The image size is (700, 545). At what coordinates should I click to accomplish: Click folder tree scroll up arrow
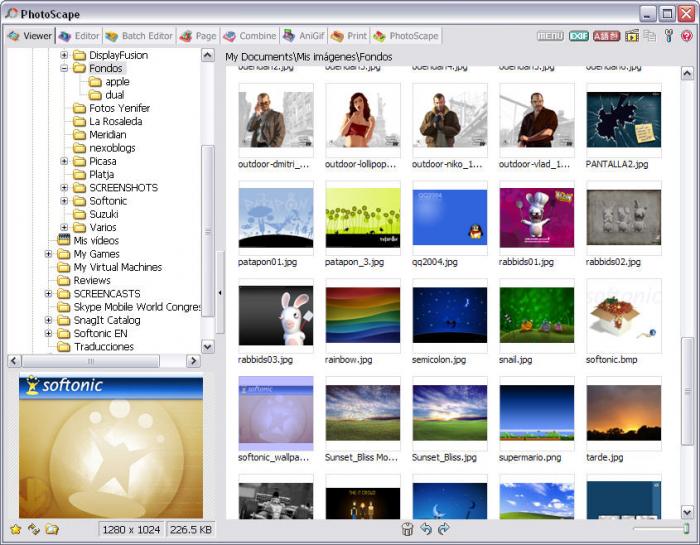[x=208, y=55]
